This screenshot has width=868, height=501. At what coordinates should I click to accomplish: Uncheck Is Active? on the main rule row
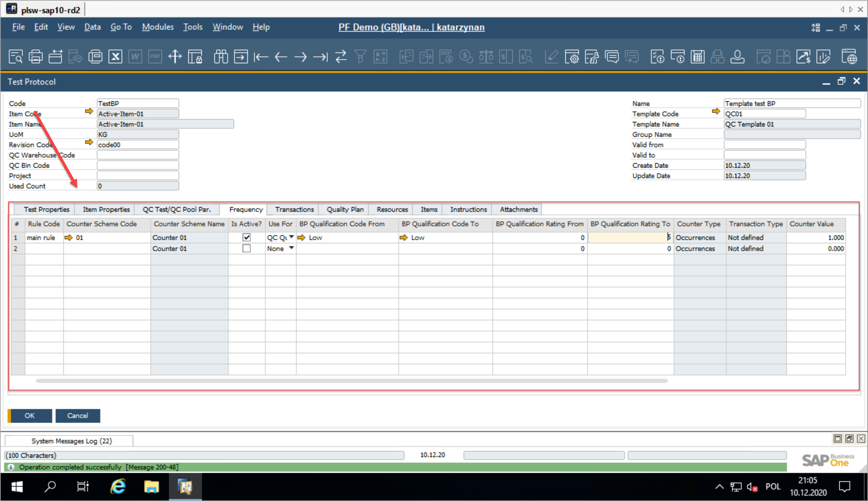246,237
